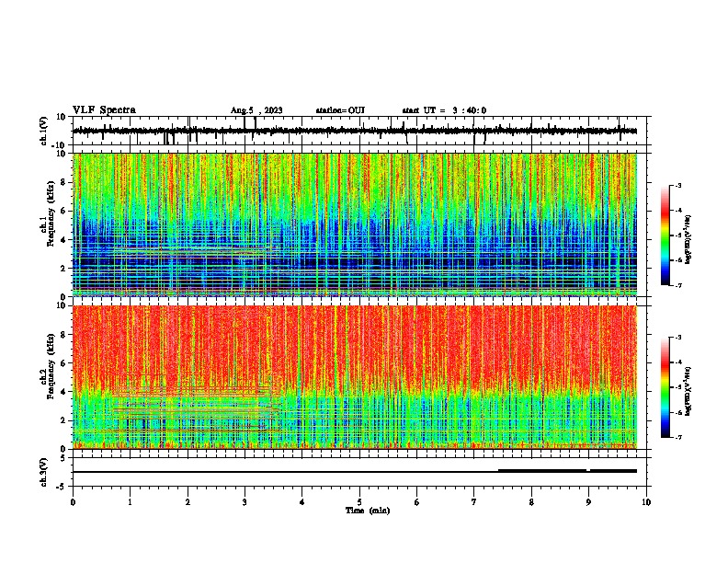Image resolution: width=728 pixels, height=563 pixels.
Task: Select the date label "Aug.5 , 2023"
Action: click(256, 110)
